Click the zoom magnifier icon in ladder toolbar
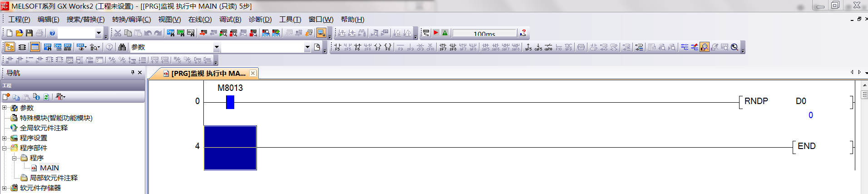The width and height of the screenshot is (868, 194). click(735, 47)
